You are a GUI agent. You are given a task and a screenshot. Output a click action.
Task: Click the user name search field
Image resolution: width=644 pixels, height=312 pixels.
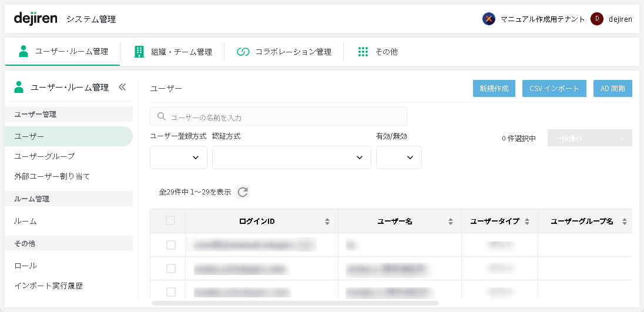(279, 117)
